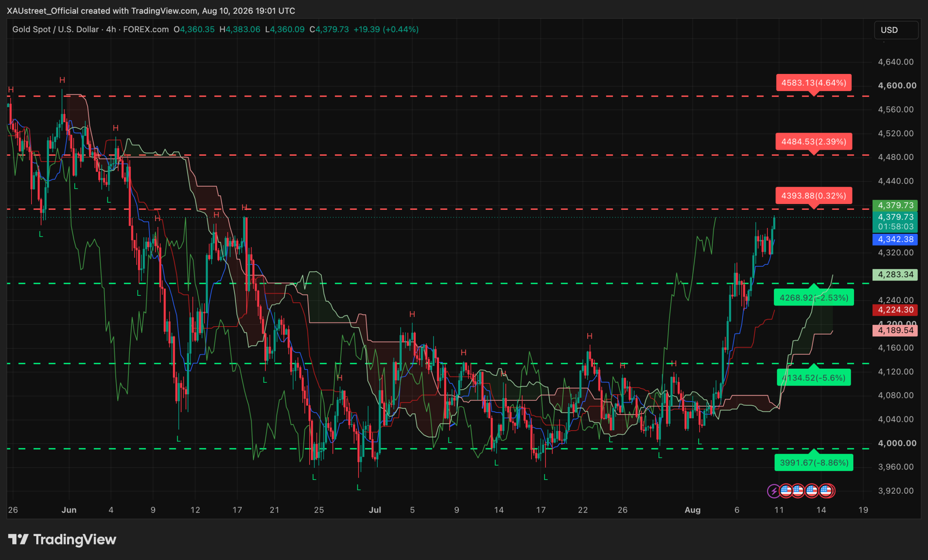The width and height of the screenshot is (928, 560).
Task: Click the Aug label on time axis
Action: [x=693, y=510]
